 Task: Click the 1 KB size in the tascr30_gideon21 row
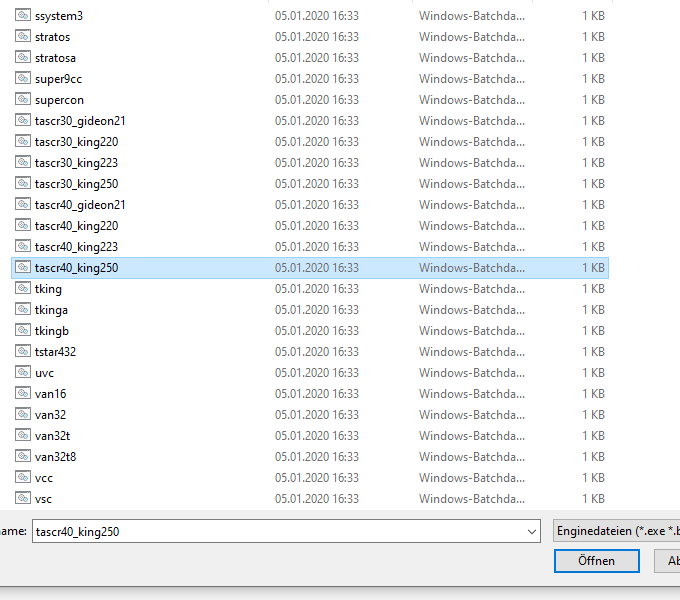coord(593,121)
